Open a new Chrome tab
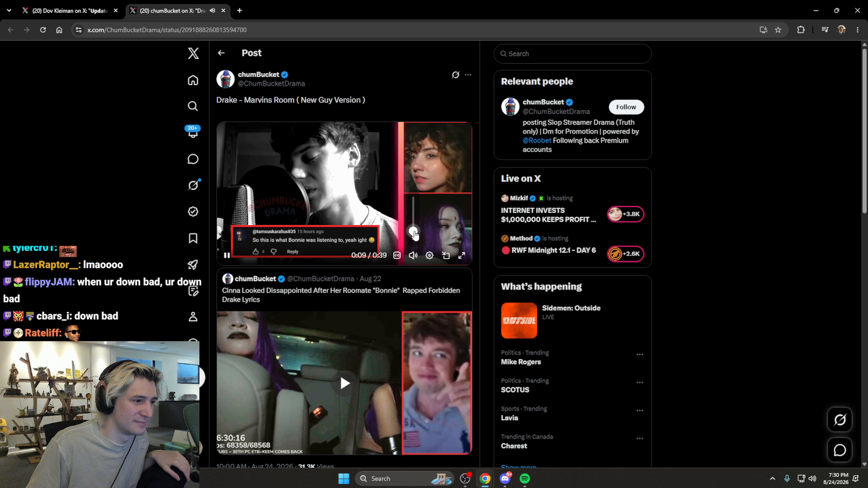Image resolution: width=868 pixels, height=488 pixels. 240,10
